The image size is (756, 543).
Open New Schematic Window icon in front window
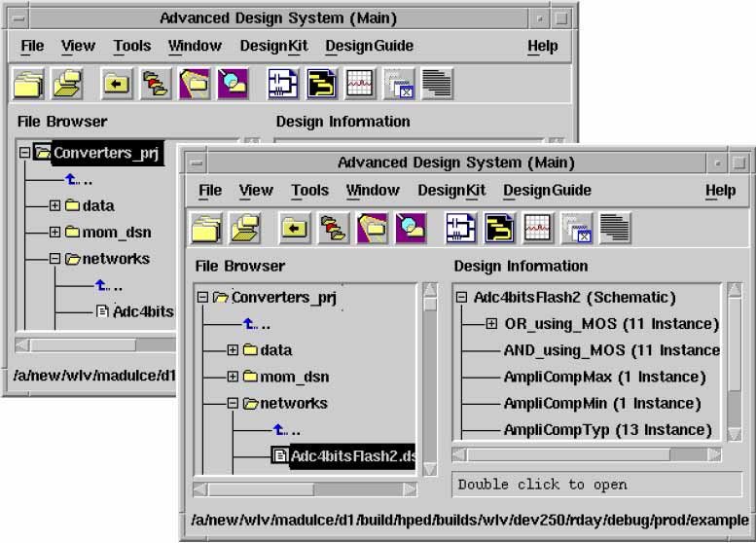[x=460, y=228]
